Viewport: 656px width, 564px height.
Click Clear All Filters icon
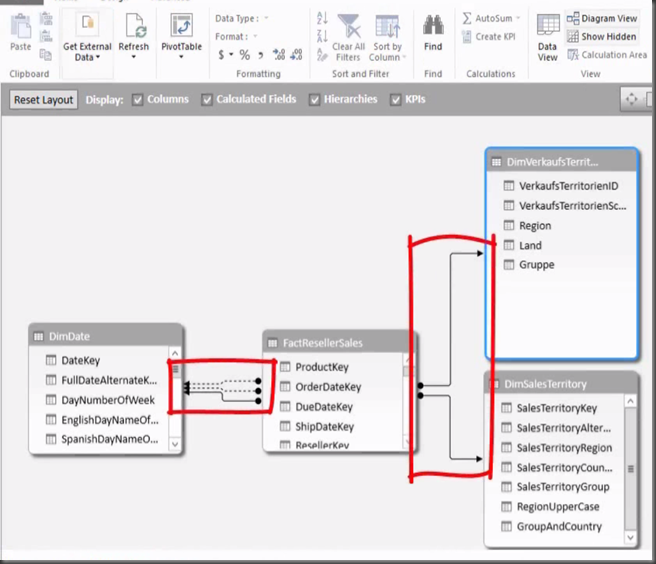tap(349, 26)
